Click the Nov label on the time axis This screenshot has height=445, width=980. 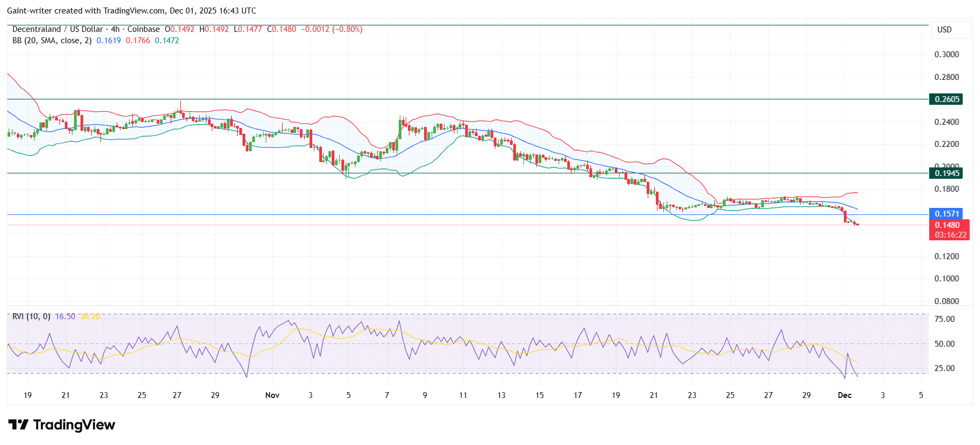(272, 395)
